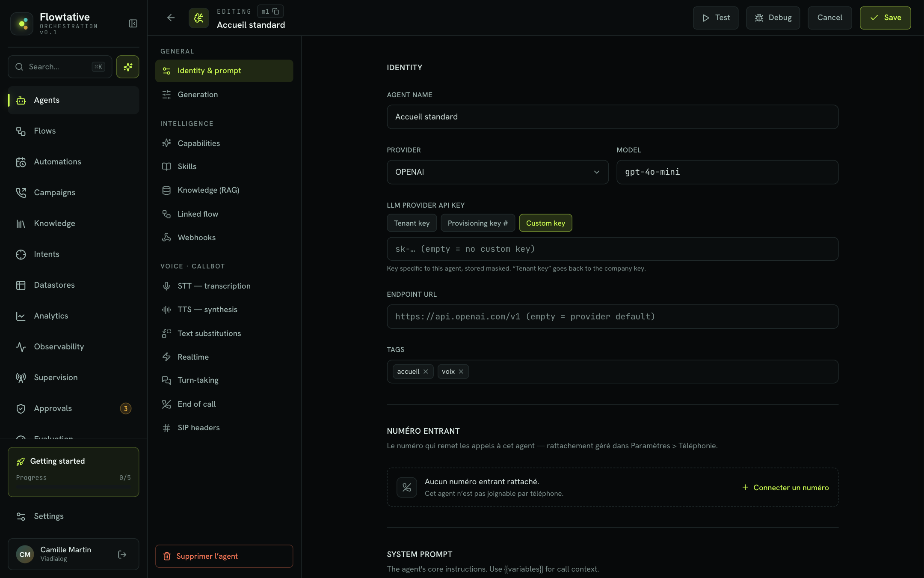The width and height of the screenshot is (924, 578).
Task: Click the Agent name input field
Action: pyautogui.click(x=613, y=117)
